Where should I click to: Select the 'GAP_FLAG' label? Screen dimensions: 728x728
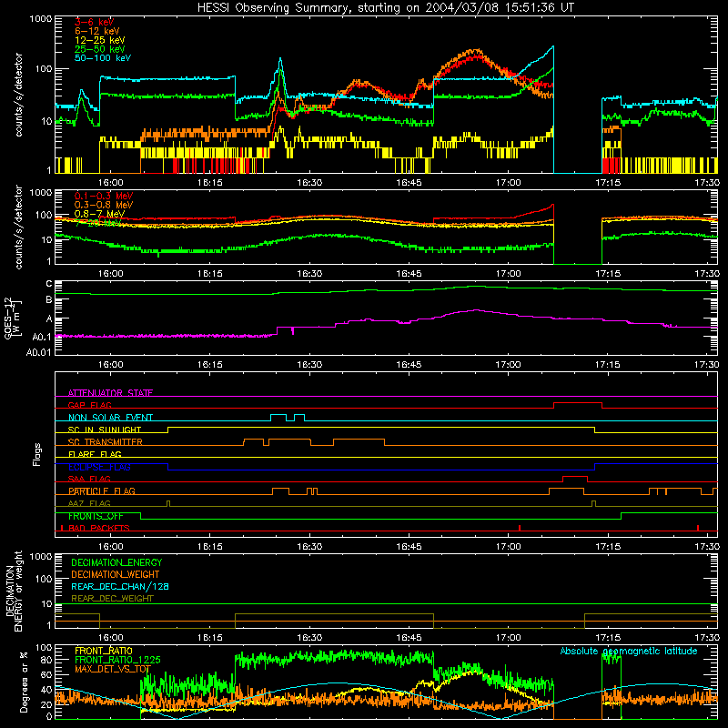coord(90,405)
